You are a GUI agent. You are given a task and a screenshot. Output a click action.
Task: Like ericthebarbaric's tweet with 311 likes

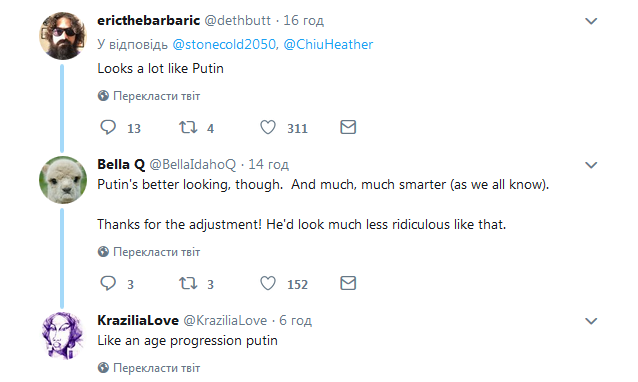click(x=268, y=127)
